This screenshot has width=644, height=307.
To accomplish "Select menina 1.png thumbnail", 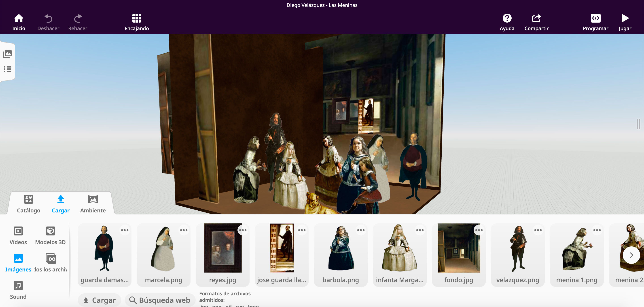I will click(576, 255).
